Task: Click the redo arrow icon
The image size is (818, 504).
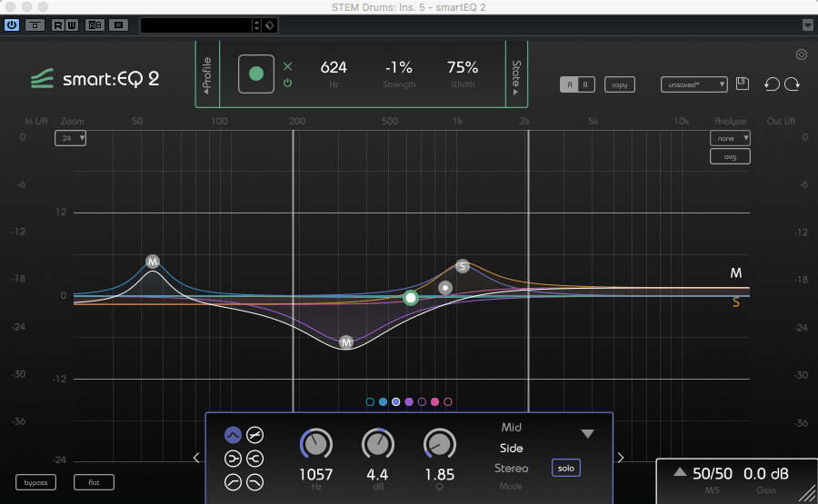Action: click(792, 84)
